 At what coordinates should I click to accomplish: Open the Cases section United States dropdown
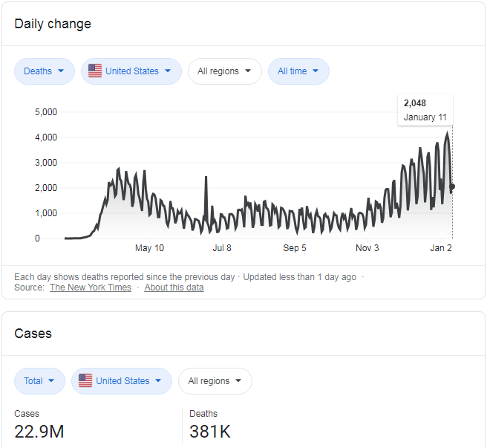click(122, 381)
